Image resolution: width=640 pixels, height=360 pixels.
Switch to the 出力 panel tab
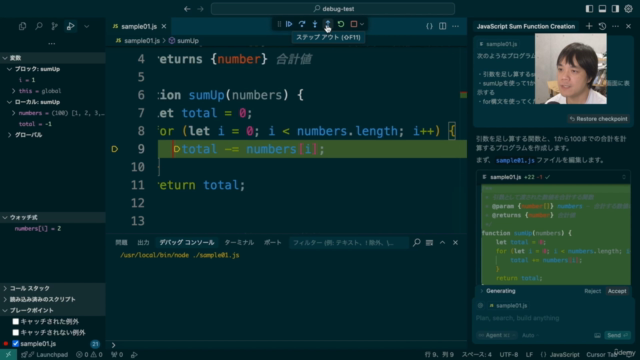tap(143, 242)
